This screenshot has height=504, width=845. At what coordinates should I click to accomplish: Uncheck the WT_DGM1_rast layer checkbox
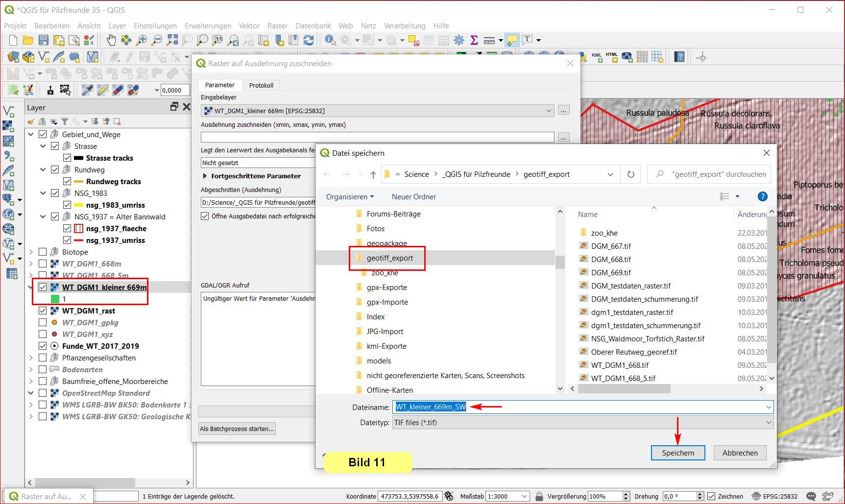43,311
